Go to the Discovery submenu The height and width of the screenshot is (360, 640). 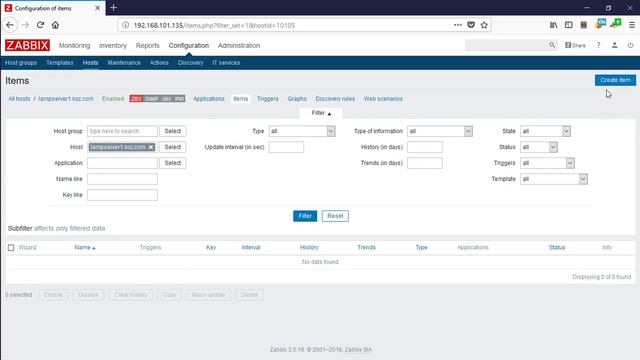pos(191,62)
